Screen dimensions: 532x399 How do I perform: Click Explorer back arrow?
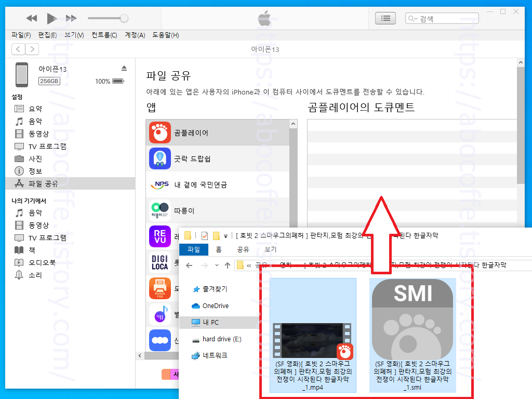coord(189,265)
